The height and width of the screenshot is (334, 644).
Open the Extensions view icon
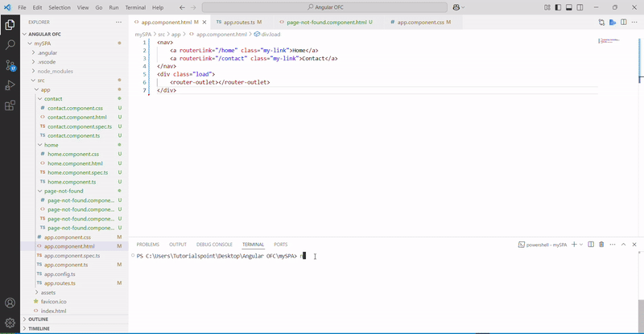(10, 105)
